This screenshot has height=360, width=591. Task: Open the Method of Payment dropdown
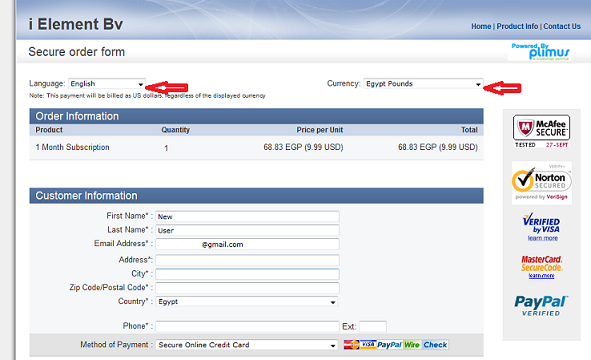[247, 345]
